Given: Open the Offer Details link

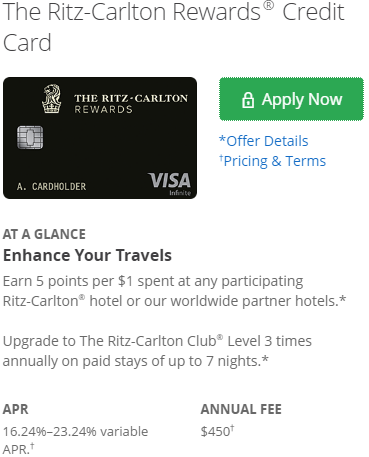Looking at the screenshot, I should (264, 141).
